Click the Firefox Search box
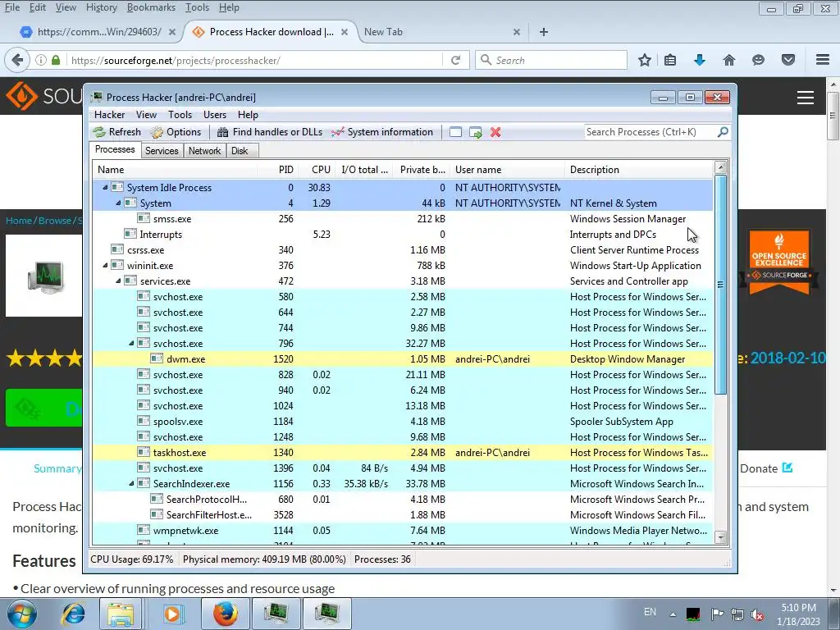Screen dimensions: 840x630 551,60
